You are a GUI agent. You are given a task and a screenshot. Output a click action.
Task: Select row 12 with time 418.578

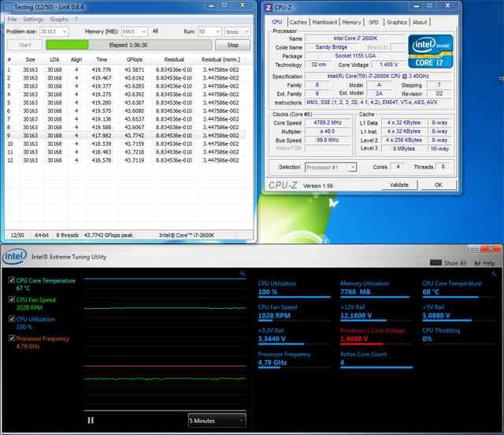coord(125,160)
